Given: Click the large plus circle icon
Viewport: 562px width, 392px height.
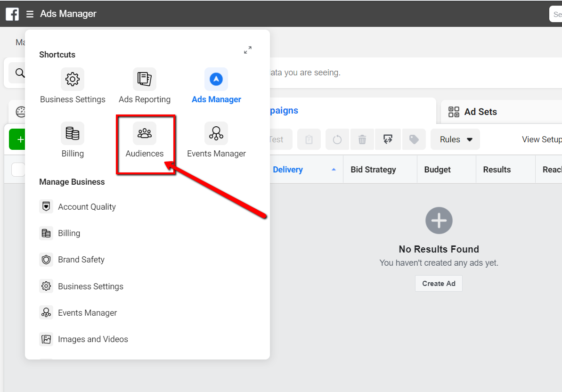Looking at the screenshot, I should click(439, 220).
